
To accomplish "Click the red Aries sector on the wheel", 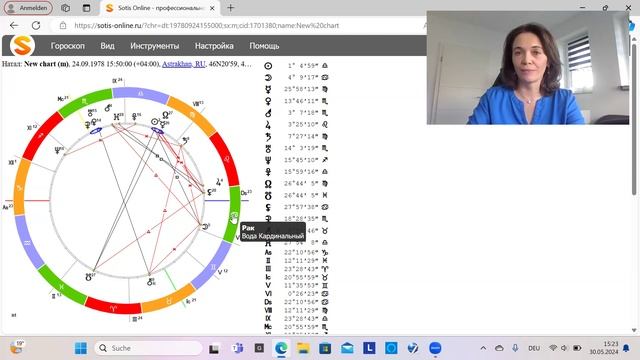I will coord(113,308).
